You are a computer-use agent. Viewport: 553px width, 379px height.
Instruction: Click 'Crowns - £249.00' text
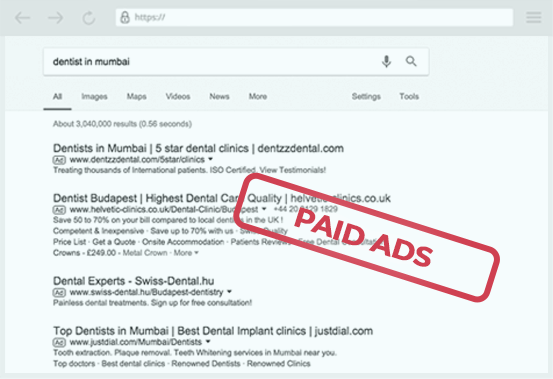point(84,253)
